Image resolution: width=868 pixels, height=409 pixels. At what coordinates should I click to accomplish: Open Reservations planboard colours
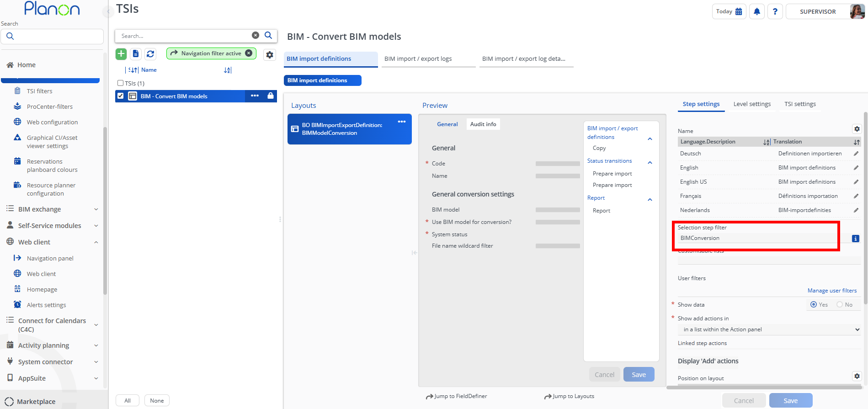[x=52, y=165]
